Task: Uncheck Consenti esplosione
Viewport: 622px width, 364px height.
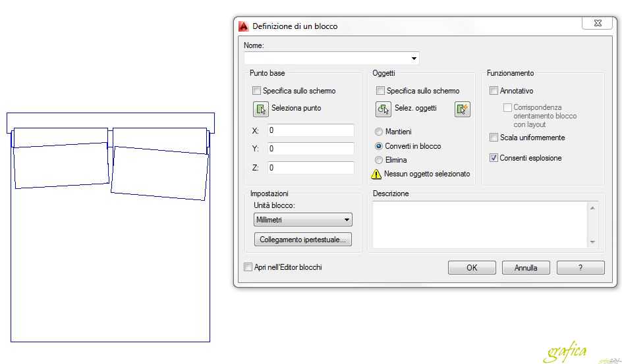Action: [494, 158]
